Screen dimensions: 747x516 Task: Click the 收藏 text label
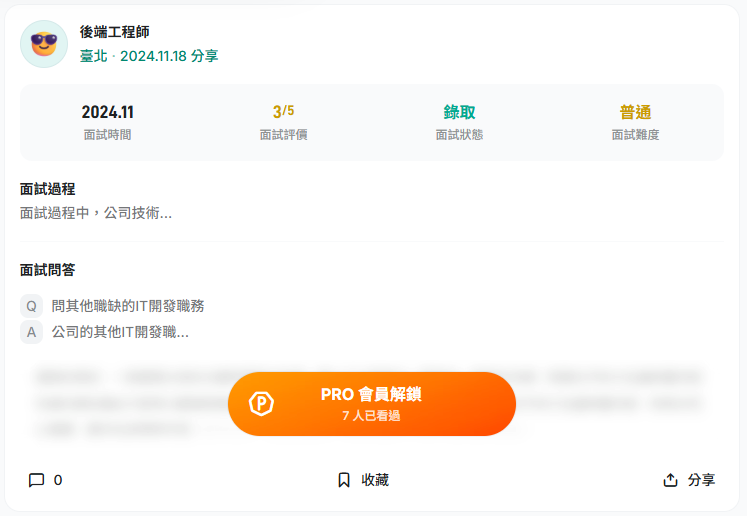pyautogui.click(x=375, y=480)
